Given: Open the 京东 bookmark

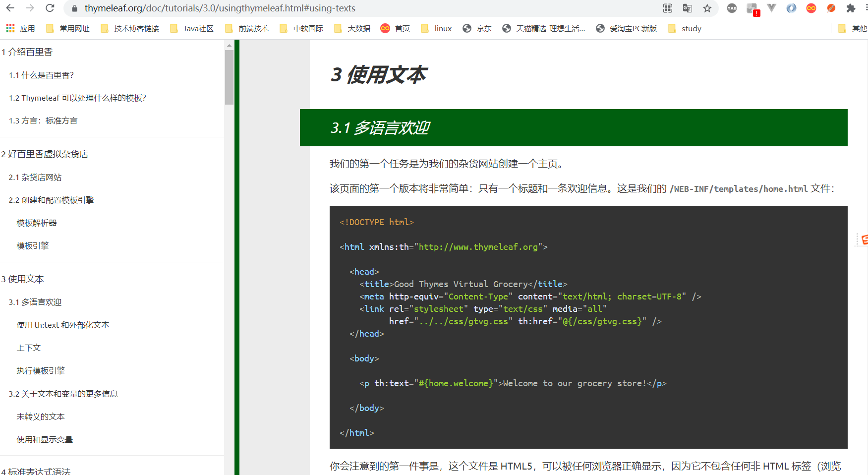Looking at the screenshot, I should (477, 28).
